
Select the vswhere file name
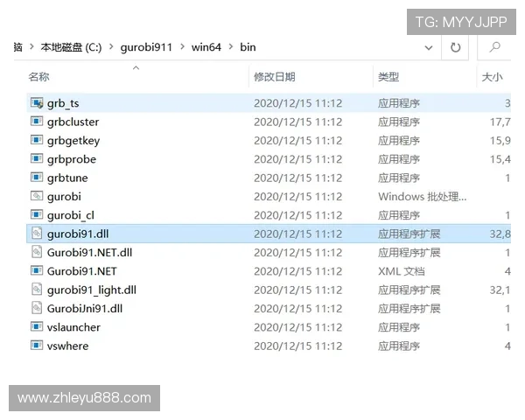click(x=68, y=346)
